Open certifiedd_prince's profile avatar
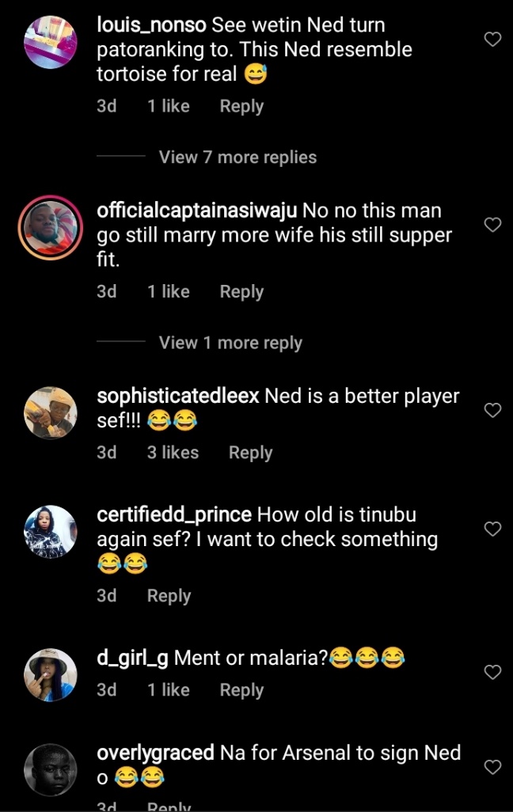 51,531
